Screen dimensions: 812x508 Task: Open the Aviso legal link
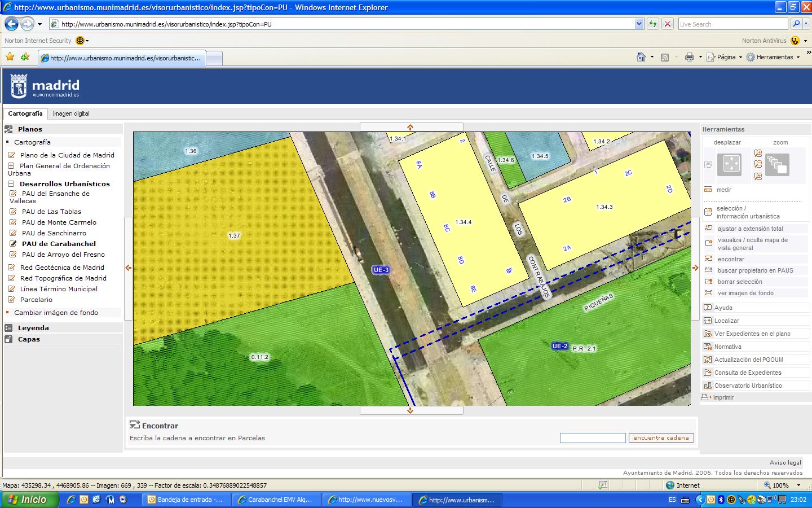click(785, 462)
